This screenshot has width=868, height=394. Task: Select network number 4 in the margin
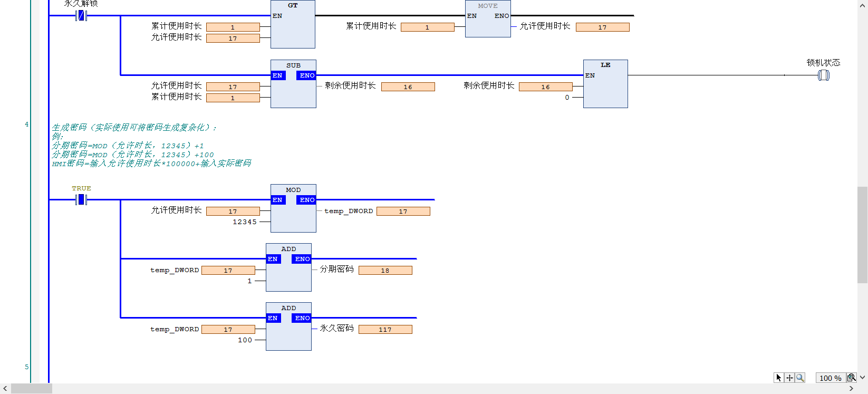click(27, 124)
